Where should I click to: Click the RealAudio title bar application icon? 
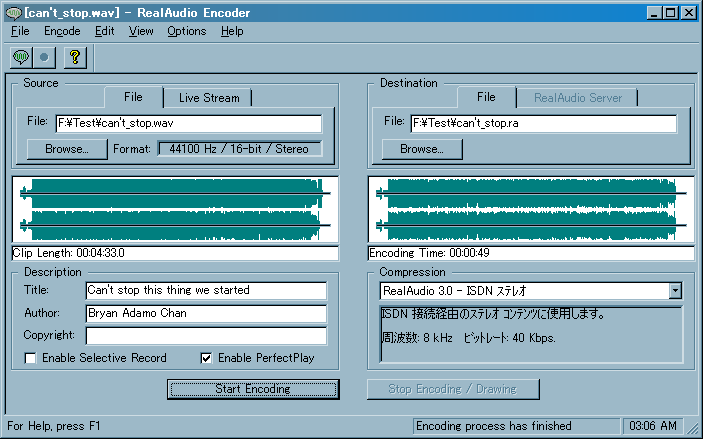click(13, 13)
